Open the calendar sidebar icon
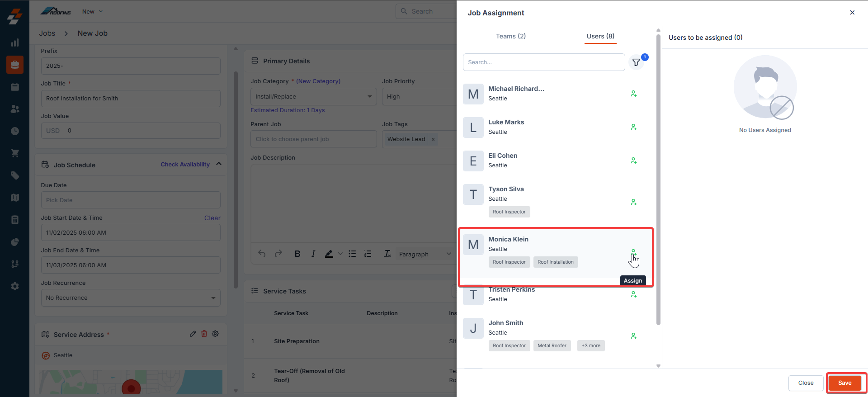Viewport: 868px width, 397px height. coord(15,87)
